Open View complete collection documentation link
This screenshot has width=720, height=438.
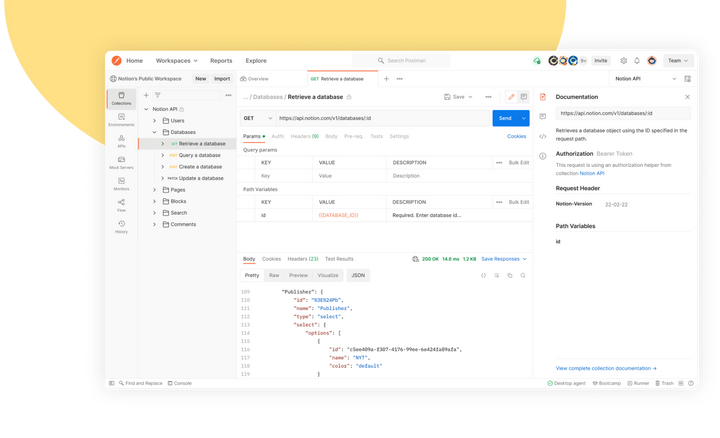(x=606, y=368)
